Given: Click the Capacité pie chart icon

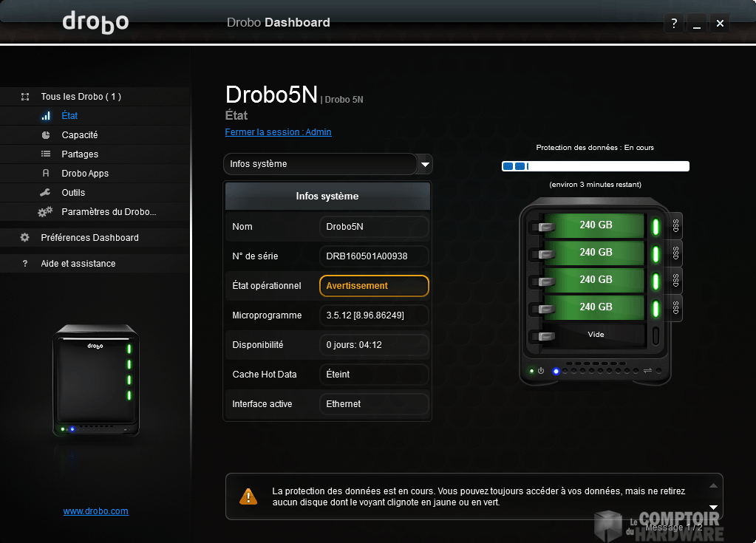Looking at the screenshot, I should tap(46, 135).
